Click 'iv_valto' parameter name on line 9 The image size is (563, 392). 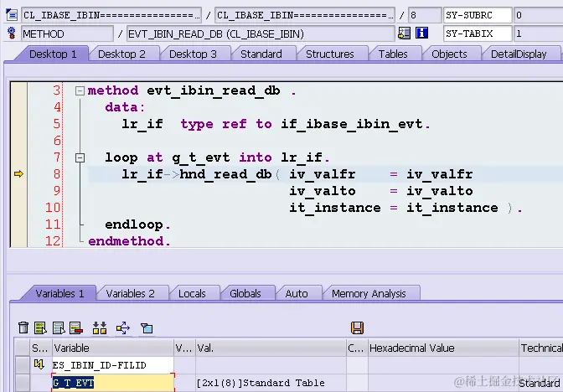coord(323,191)
